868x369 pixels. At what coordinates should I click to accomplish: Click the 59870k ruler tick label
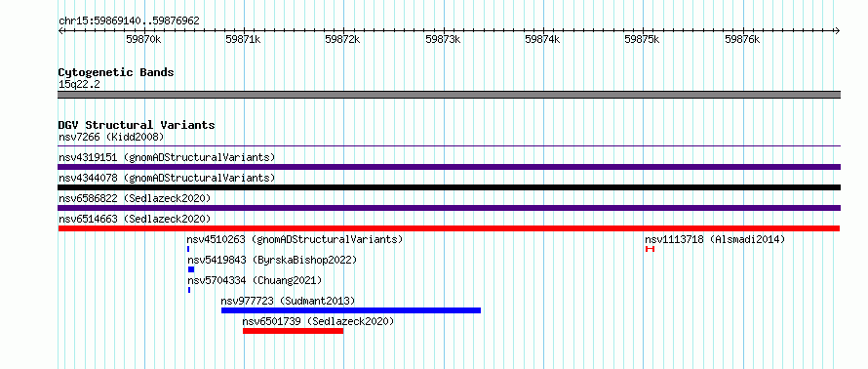144,39
